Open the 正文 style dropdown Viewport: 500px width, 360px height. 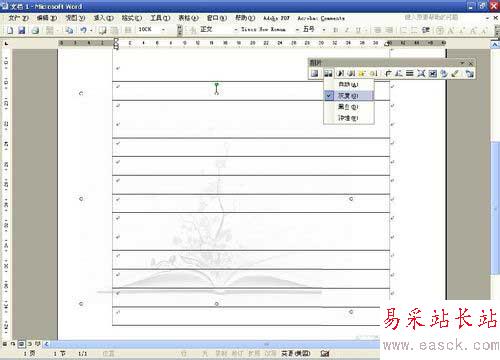[236, 30]
